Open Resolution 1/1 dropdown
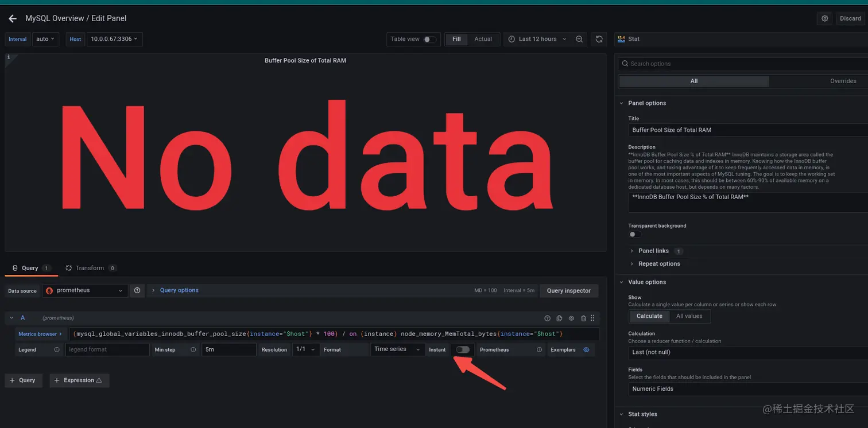This screenshot has width=868, height=428. coord(305,349)
